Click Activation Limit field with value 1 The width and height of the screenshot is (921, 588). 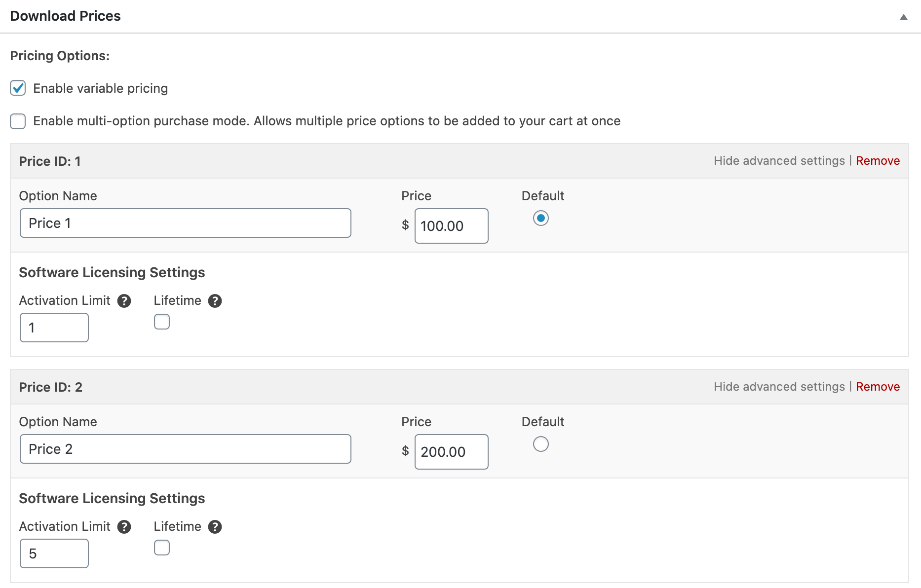tap(54, 328)
